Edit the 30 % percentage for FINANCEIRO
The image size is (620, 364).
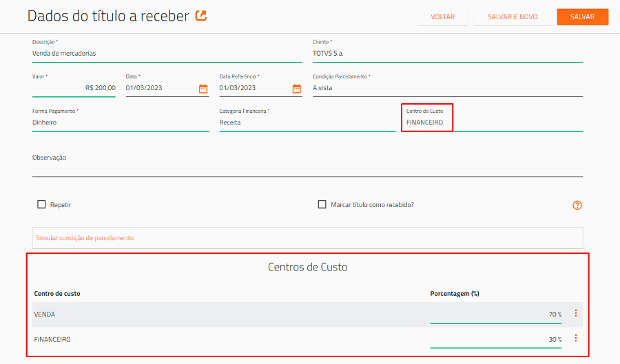(496, 339)
